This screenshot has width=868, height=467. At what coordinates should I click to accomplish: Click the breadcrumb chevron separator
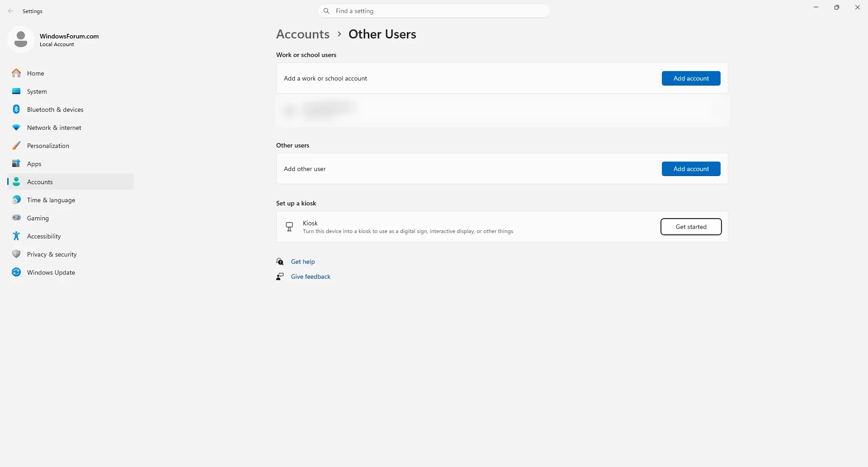339,34
